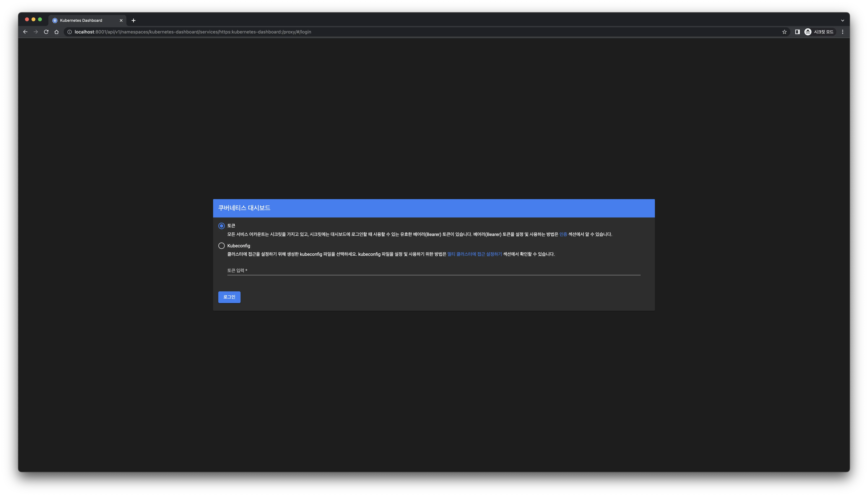Focus the 토큰 입력 text field
868x496 pixels.
coord(434,270)
